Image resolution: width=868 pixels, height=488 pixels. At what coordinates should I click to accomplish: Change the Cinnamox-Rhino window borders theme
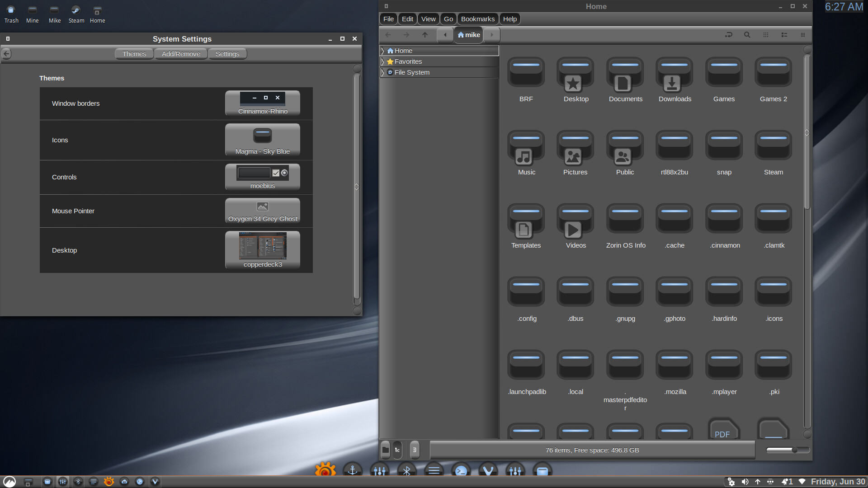[262, 103]
